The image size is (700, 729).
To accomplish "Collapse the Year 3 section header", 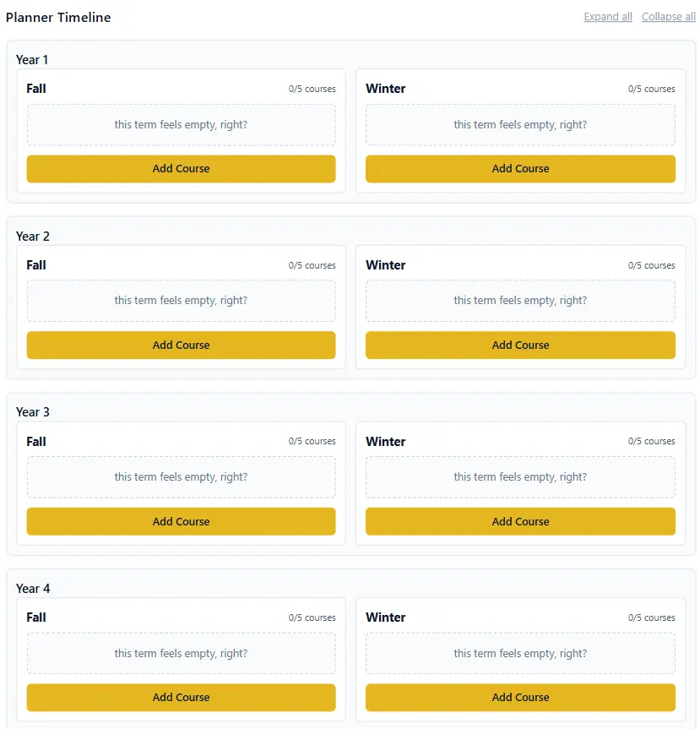I will (x=33, y=412).
